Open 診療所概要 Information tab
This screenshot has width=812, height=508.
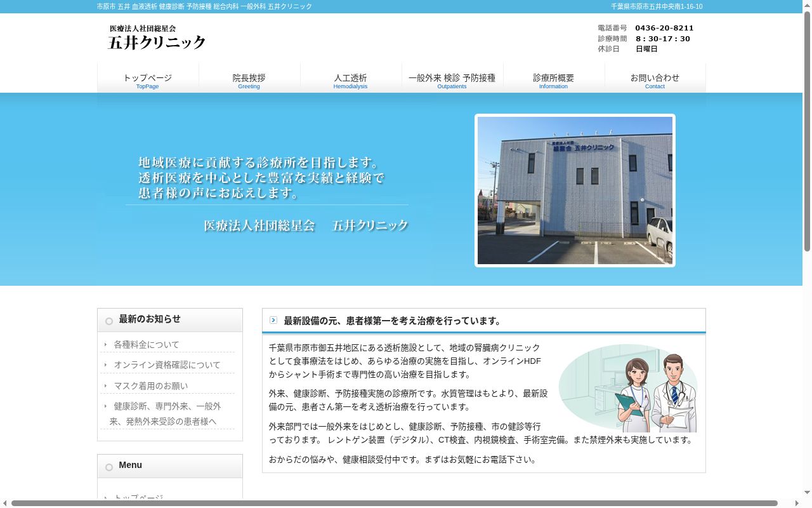(x=554, y=78)
